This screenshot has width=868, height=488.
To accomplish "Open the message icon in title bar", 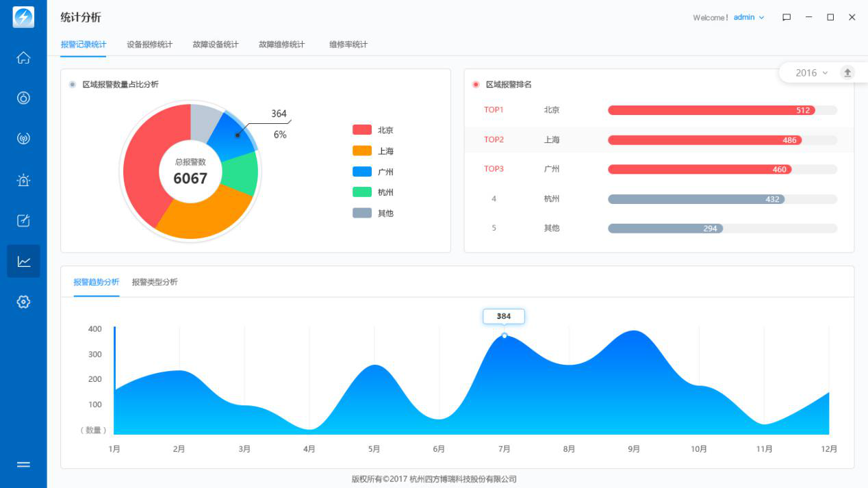I will (x=787, y=18).
